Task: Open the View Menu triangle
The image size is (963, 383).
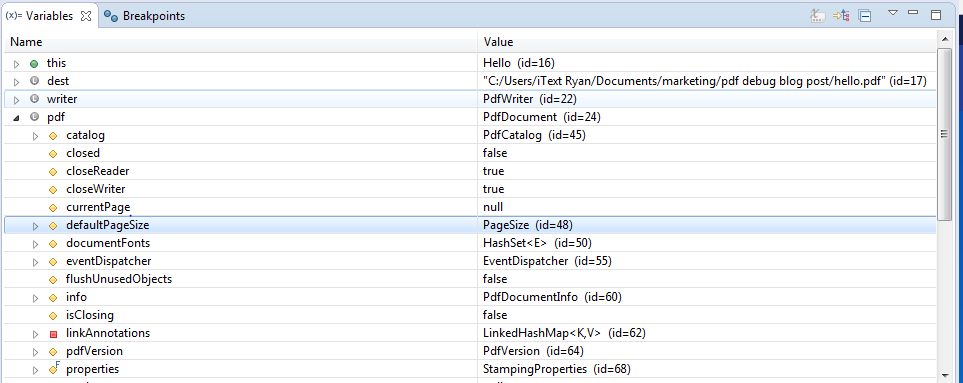Action: 893,13
